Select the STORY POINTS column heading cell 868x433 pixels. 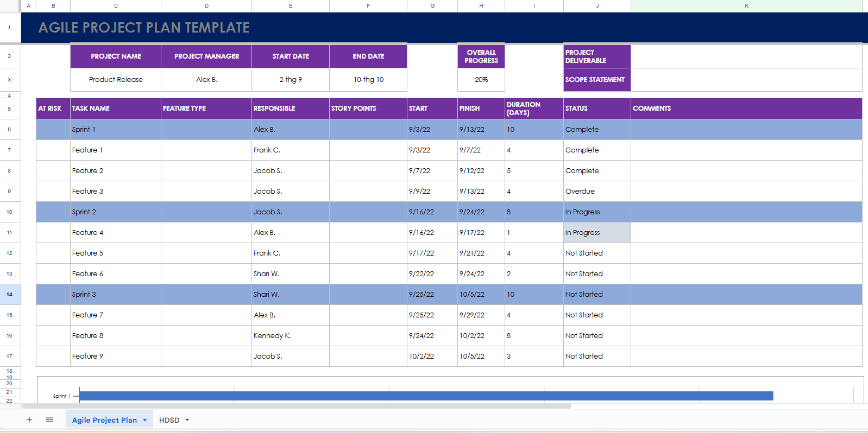tap(368, 109)
